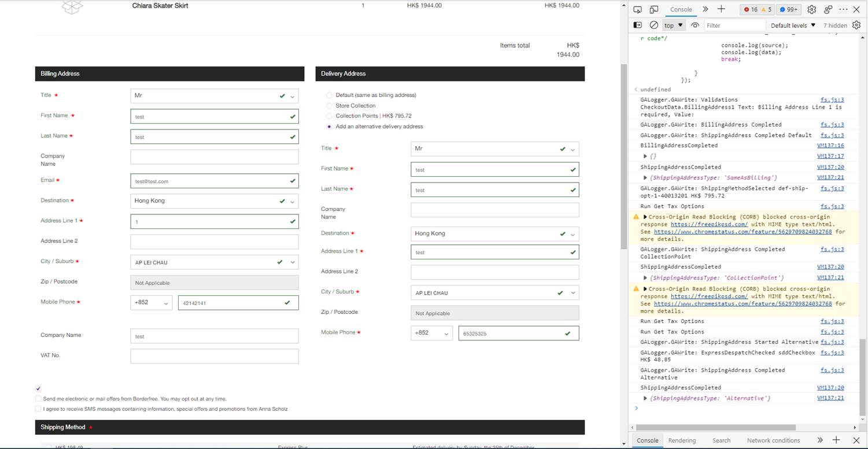The image size is (868, 449).
Task: Open console settings gear beside 7 hidden
Action: tap(856, 25)
